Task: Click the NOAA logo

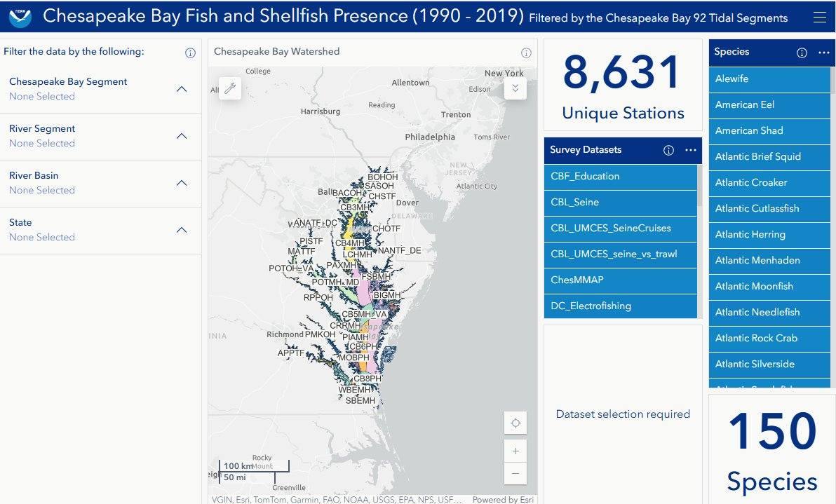Action: (x=20, y=17)
